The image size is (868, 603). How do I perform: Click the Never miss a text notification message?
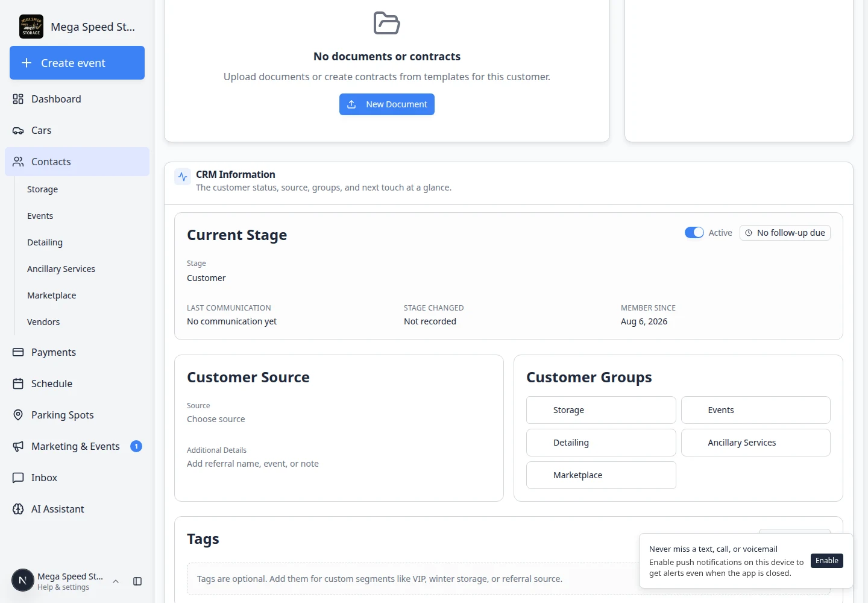tap(713, 549)
